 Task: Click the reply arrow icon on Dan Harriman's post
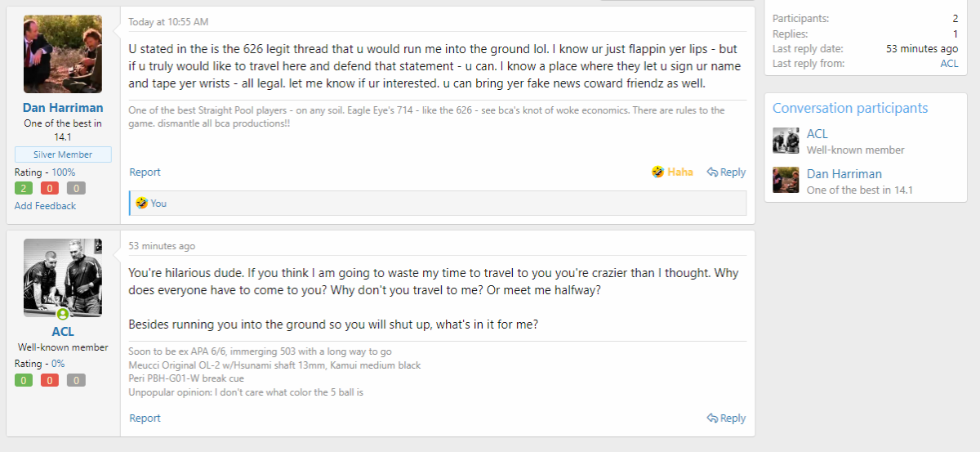tap(712, 172)
